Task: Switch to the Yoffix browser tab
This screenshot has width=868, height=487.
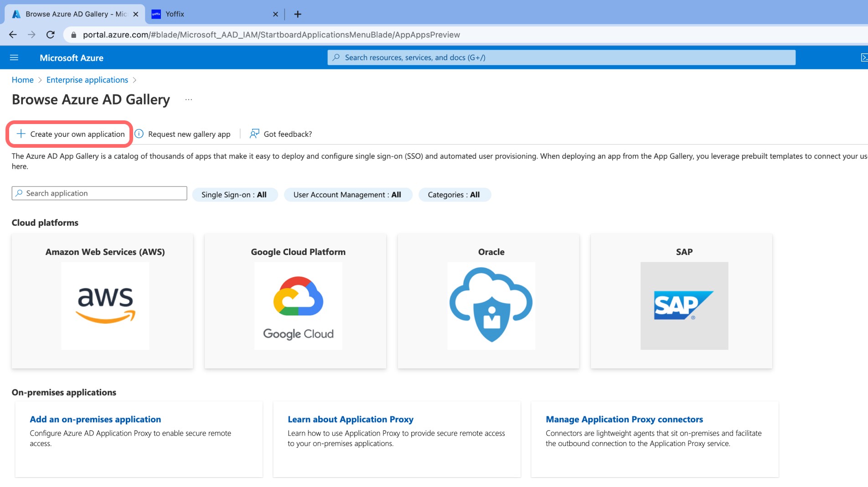Action: click(x=214, y=14)
